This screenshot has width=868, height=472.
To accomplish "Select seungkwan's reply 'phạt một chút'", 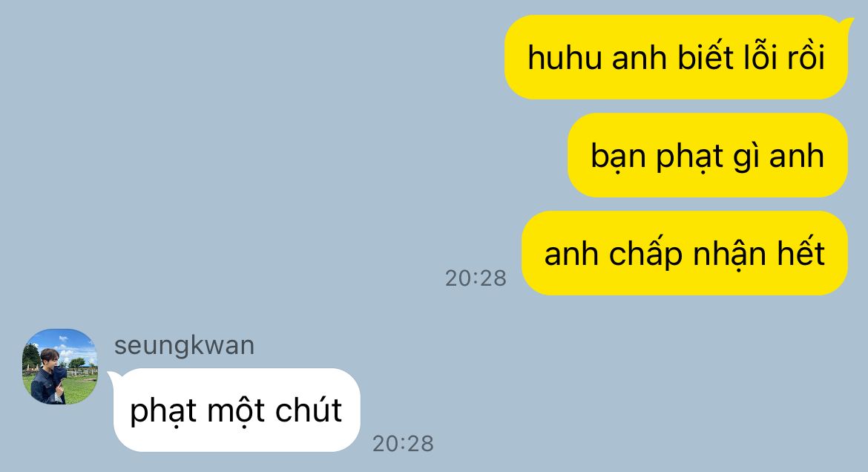I will pos(237,410).
